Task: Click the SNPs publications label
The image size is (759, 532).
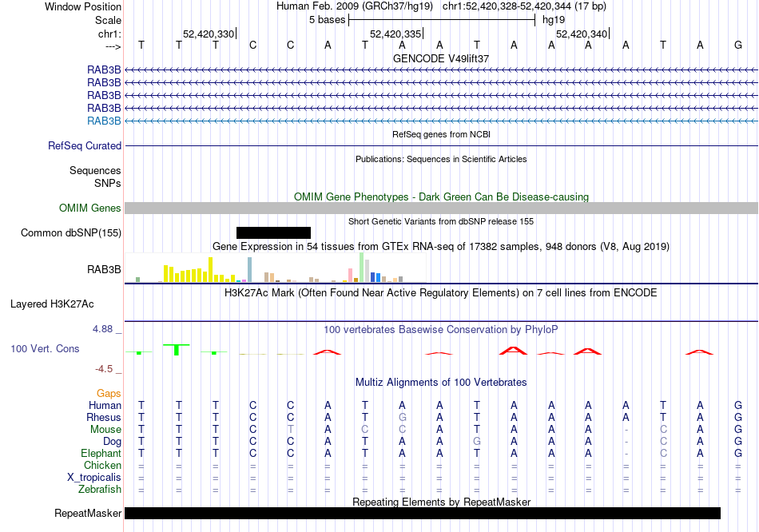Action: (x=108, y=184)
